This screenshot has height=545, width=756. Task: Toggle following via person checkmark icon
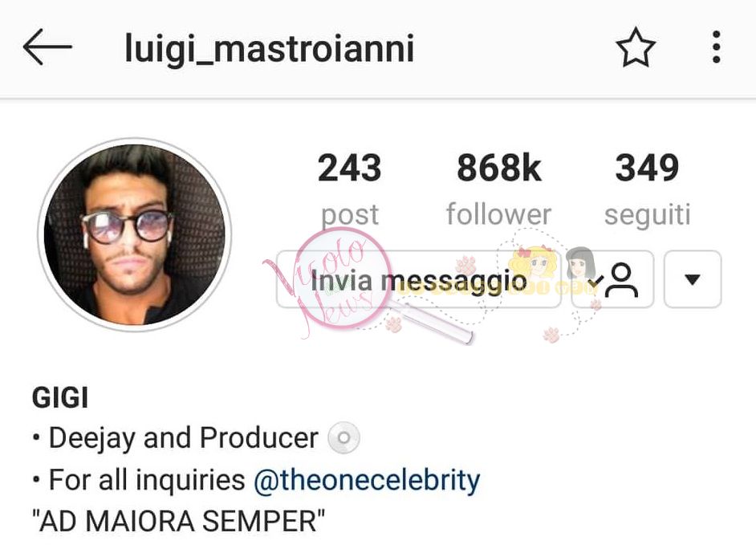tap(612, 279)
